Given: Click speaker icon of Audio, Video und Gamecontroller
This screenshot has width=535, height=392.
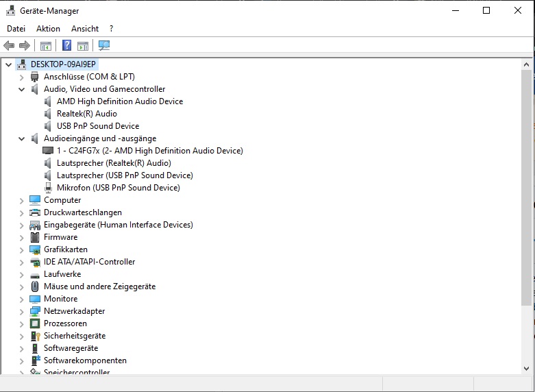Looking at the screenshot, I should point(34,89).
